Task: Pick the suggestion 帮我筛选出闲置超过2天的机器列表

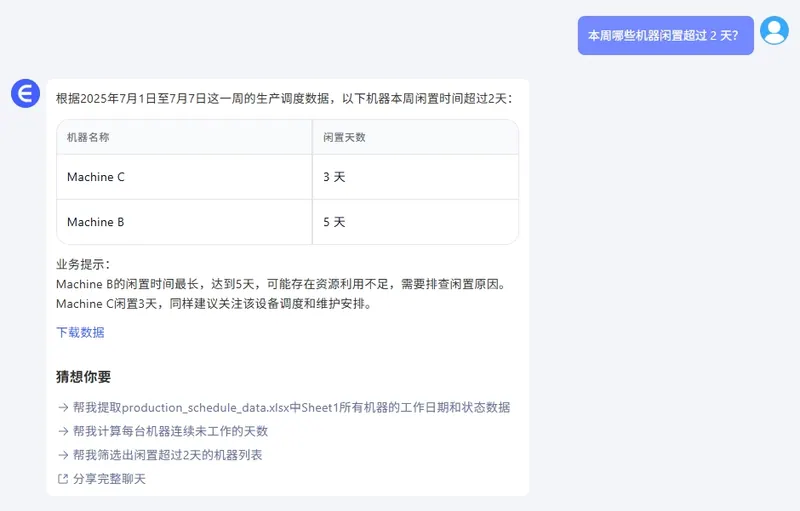Action: (167, 455)
